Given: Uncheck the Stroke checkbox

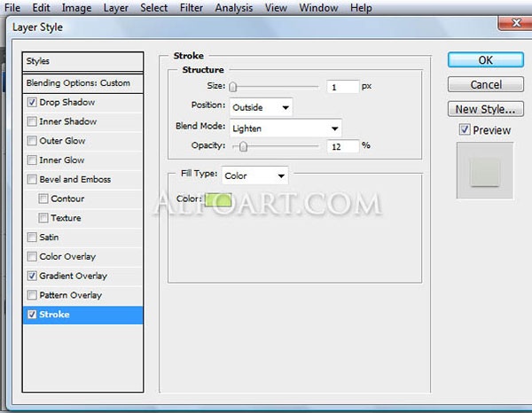Looking at the screenshot, I should [x=32, y=315].
